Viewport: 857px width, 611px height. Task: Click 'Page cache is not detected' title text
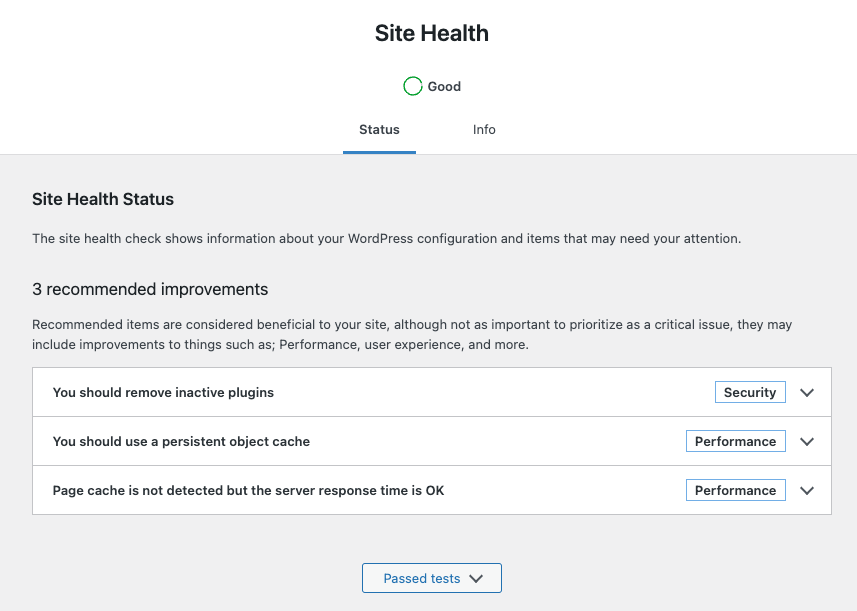[248, 490]
